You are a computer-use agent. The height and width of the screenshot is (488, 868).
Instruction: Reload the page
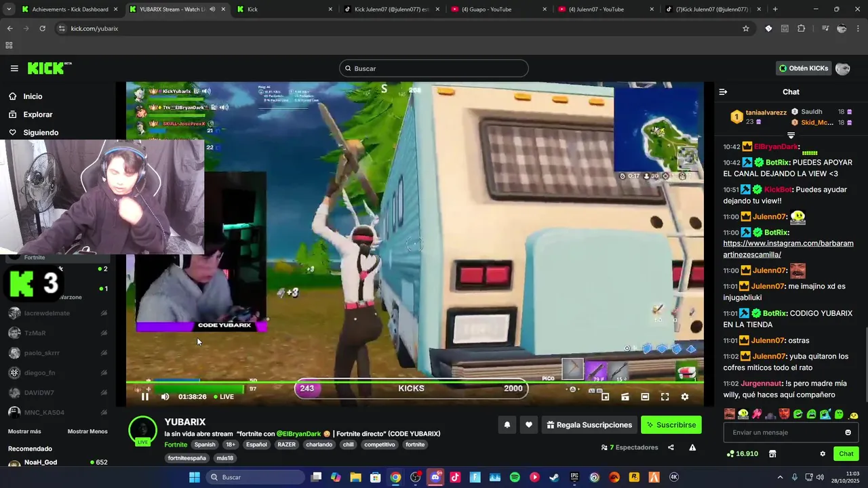tap(42, 28)
